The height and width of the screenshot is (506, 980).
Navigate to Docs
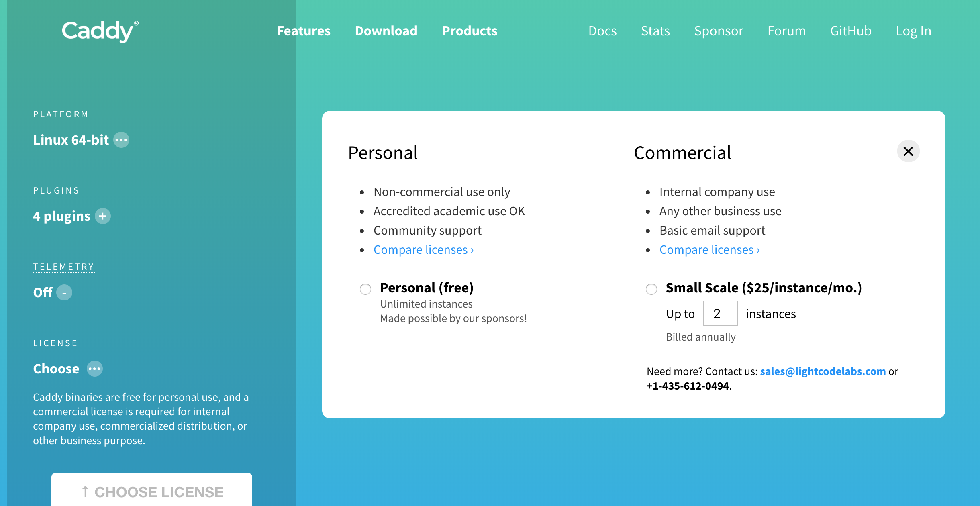(602, 31)
